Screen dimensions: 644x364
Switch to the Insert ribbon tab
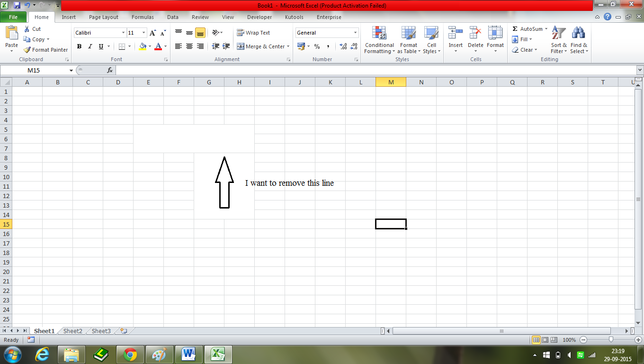(69, 17)
